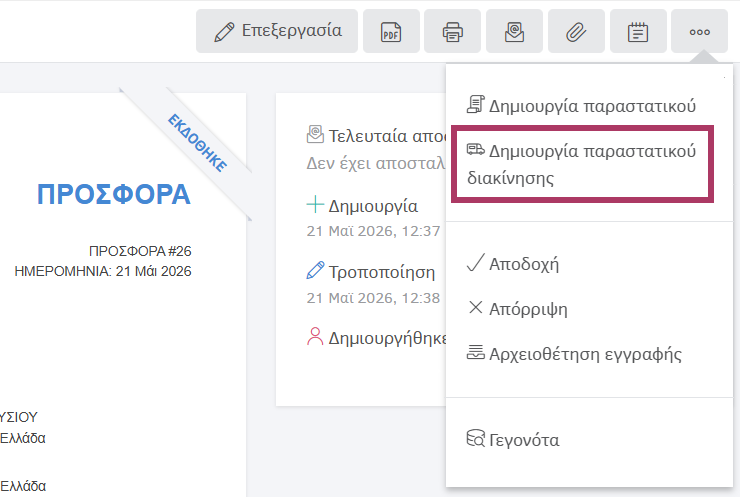Export the document as PDF
Screen dimensions: 740x497
point(391,31)
